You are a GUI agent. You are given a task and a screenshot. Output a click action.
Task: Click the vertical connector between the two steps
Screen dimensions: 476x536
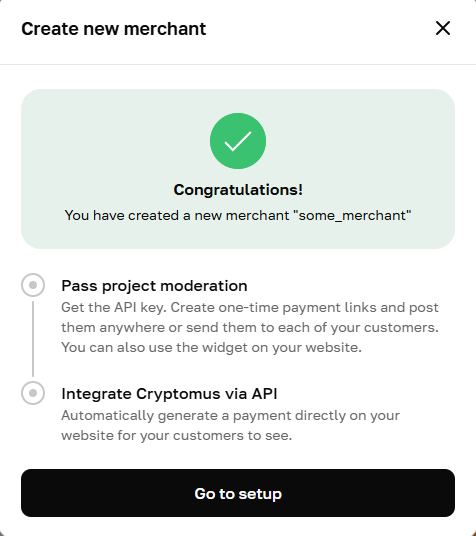point(33,339)
